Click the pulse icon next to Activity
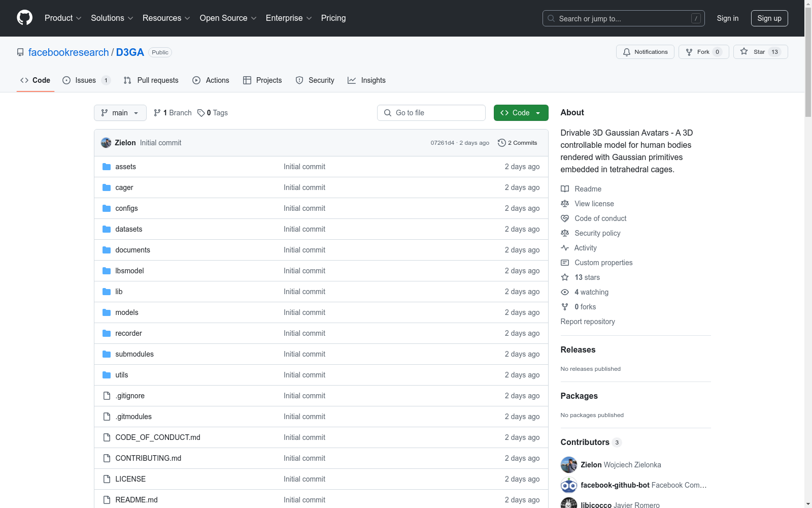Image resolution: width=812 pixels, height=508 pixels. click(565, 248)
